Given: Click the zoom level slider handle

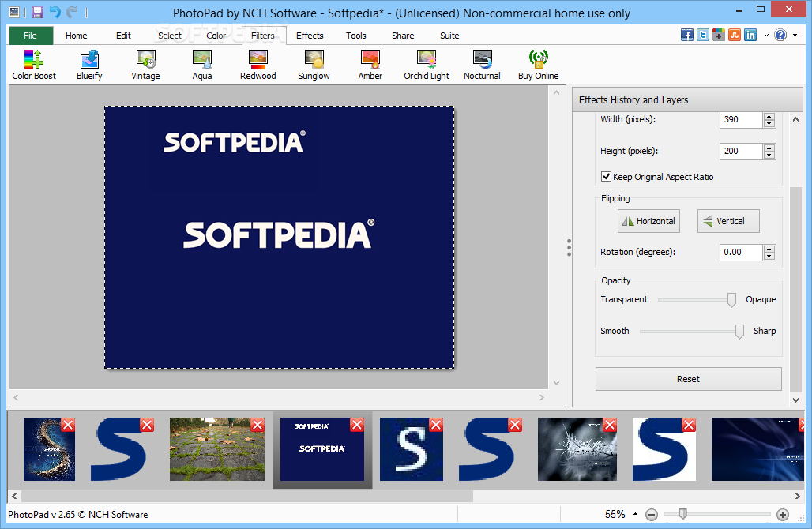Looking at the screenshot, I should pyautogui.click(x=683, y=513).
